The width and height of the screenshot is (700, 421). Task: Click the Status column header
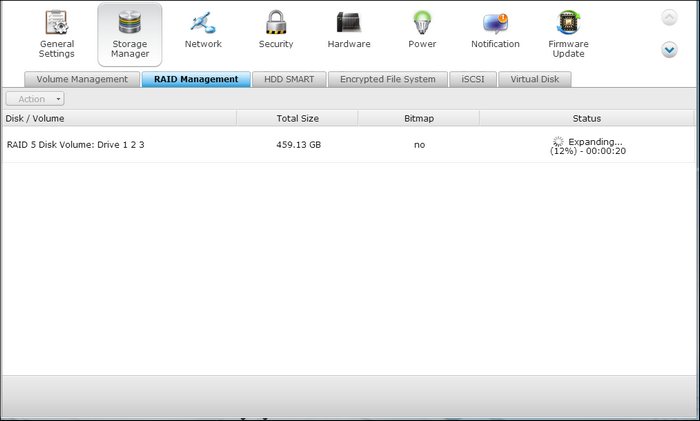pyautogui.click(x=586, y=118)
